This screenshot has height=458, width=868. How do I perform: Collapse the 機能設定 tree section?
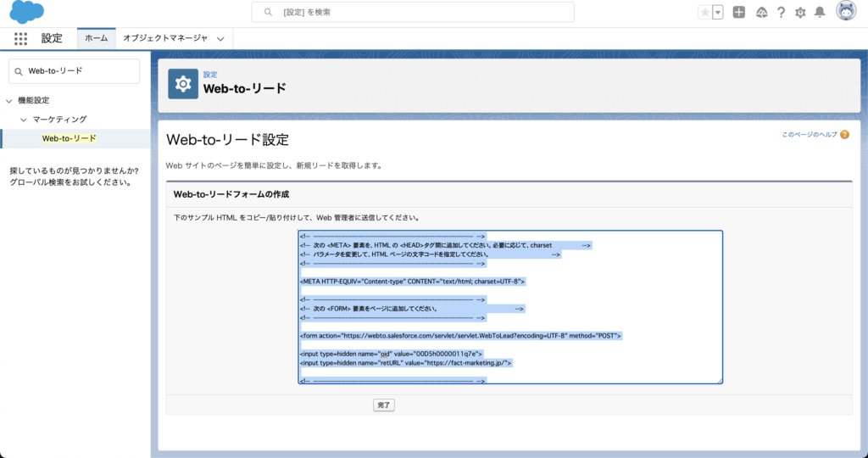tap(8, 101)
